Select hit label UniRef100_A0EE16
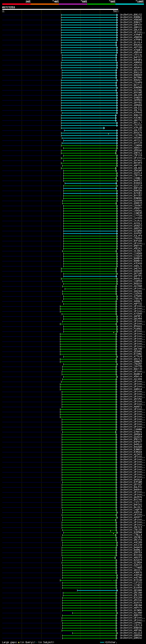Screen dimensions: 146x644 pyautogui.click(x=131, y=512)
